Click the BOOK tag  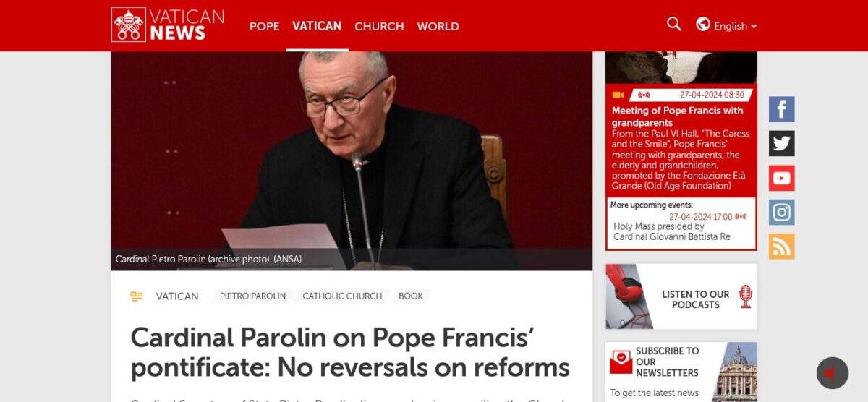click(411, 296)
